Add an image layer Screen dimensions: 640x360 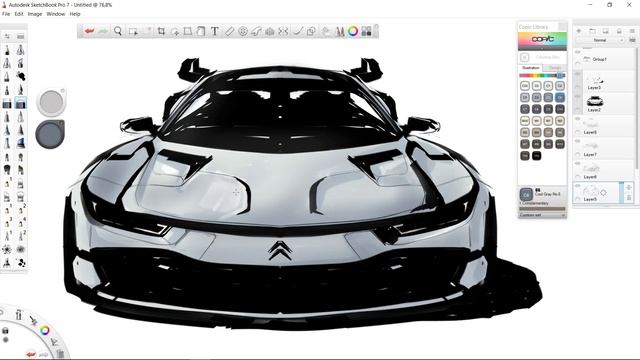(606, 31)
